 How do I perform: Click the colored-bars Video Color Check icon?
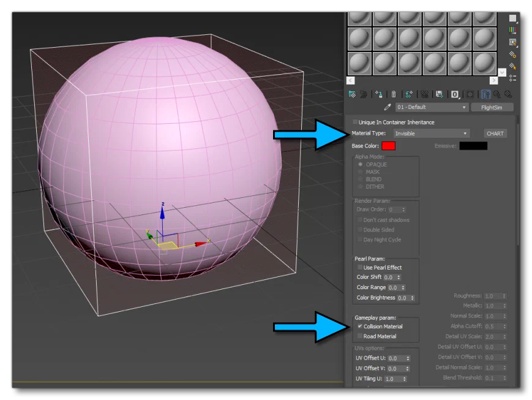[x=512, y=30]
